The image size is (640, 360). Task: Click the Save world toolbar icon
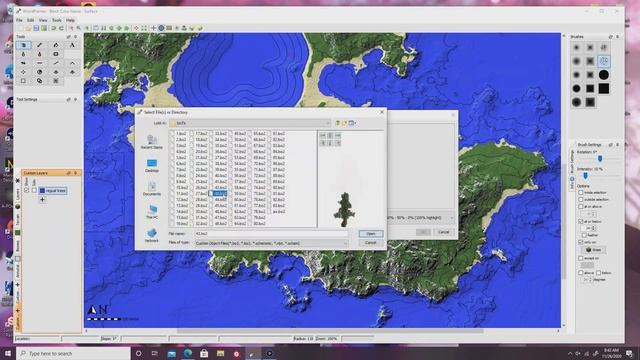point(36,28)
